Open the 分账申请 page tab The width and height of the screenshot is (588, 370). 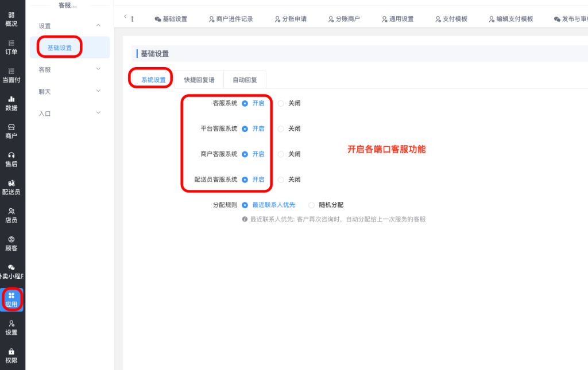[x=291, y=19]
